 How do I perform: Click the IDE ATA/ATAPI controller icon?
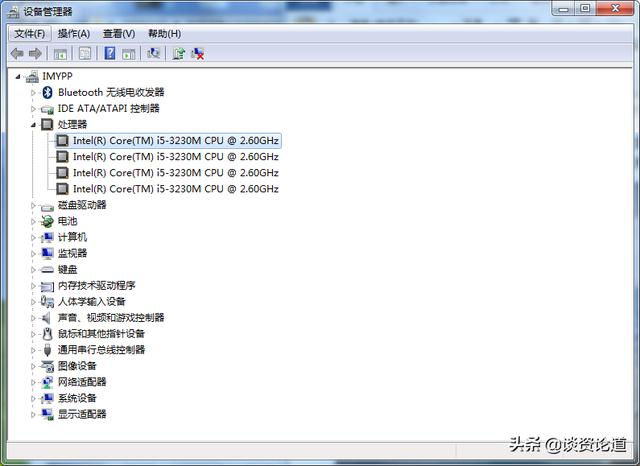tap(47, 109)
